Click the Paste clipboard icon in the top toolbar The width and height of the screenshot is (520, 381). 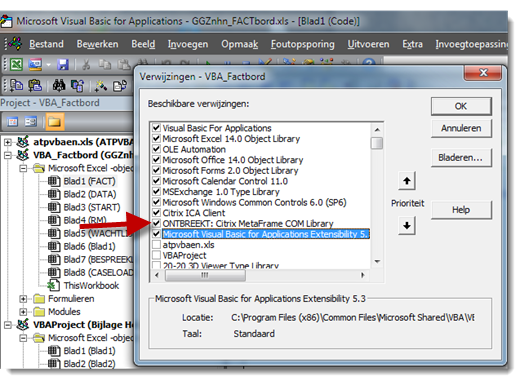(x=125, y=64)
